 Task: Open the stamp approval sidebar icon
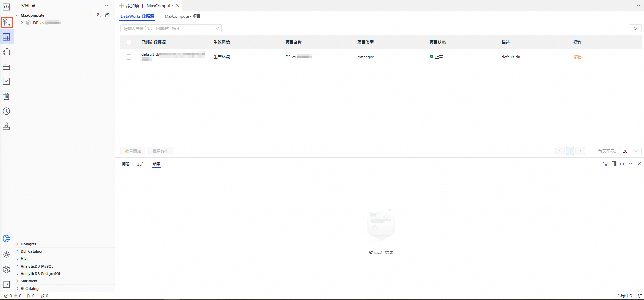click(6, 126)
